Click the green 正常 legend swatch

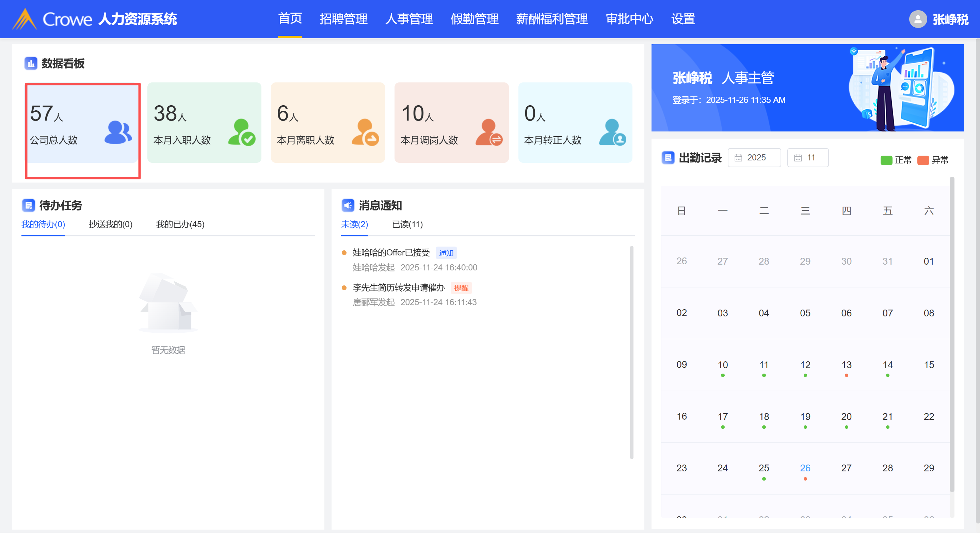(886, 160)
